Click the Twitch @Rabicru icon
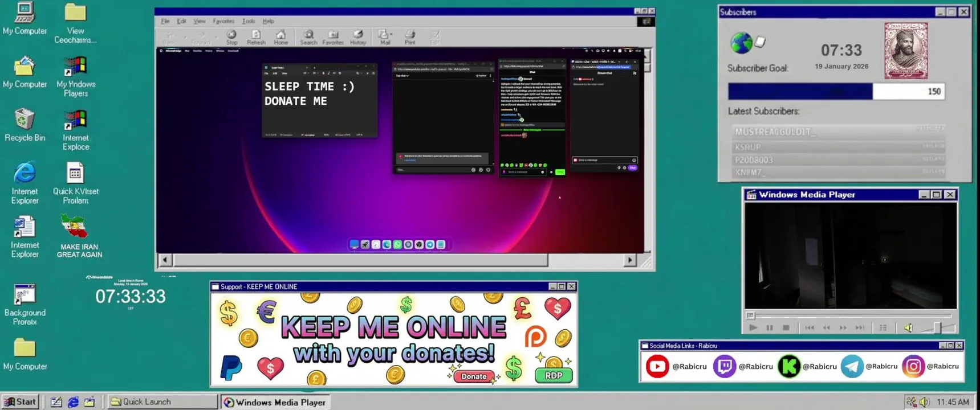 pyautogui.click(x=724, y=366)
